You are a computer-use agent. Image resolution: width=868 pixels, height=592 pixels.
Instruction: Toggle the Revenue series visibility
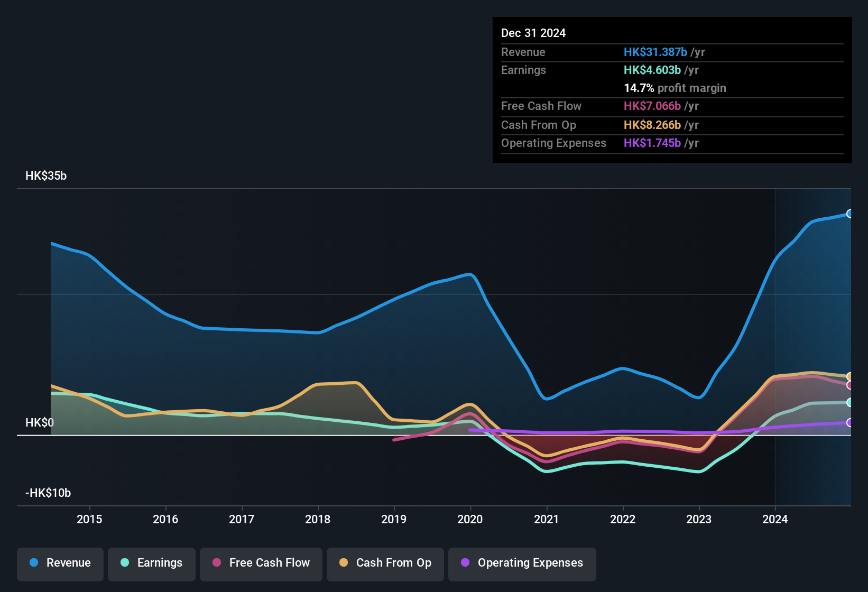[x=60, y=563]
